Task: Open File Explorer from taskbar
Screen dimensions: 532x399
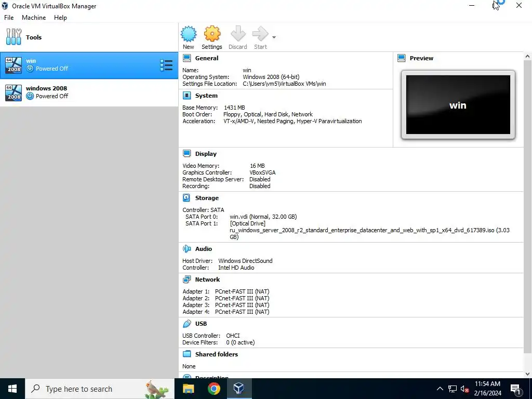Action: click(x=188, y=389)
